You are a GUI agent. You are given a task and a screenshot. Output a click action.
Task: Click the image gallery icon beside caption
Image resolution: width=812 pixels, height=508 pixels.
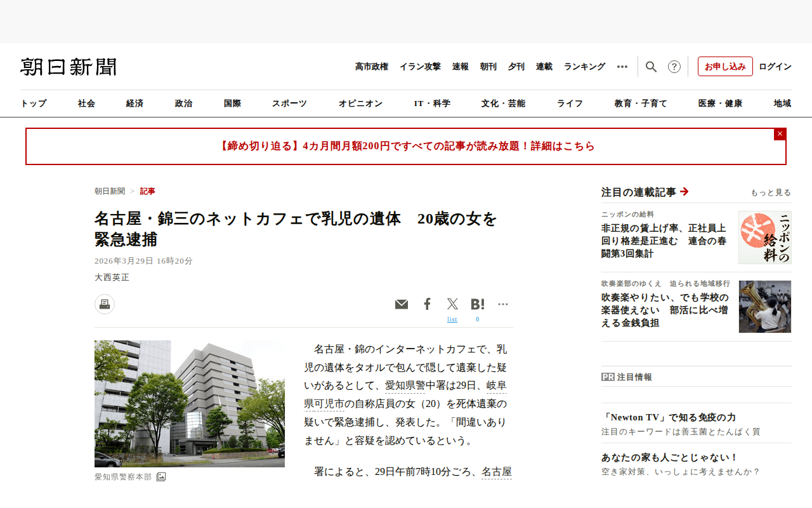[161, 476]
